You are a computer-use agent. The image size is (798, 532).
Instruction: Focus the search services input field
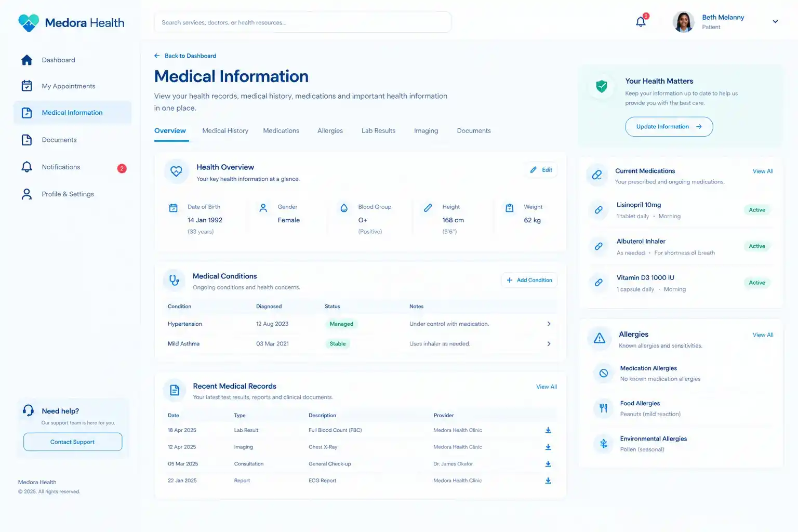pyautogui.click(x=303, y=22)
